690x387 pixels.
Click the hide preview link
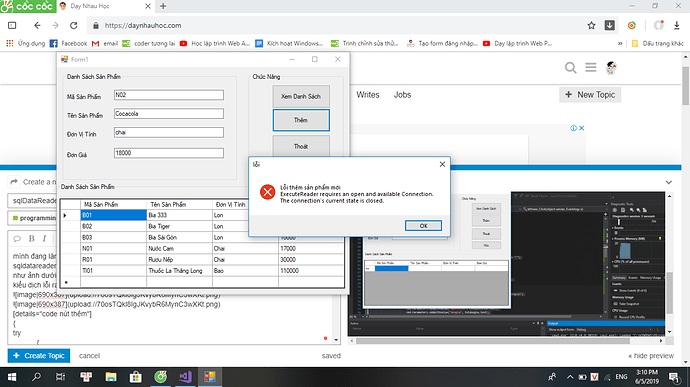[x=651, y=356]
